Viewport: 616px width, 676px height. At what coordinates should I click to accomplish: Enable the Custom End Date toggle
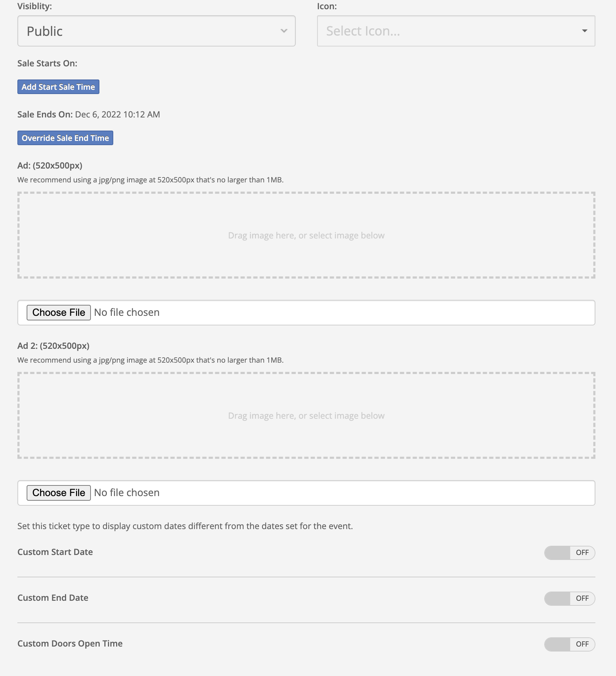point(569,598)
